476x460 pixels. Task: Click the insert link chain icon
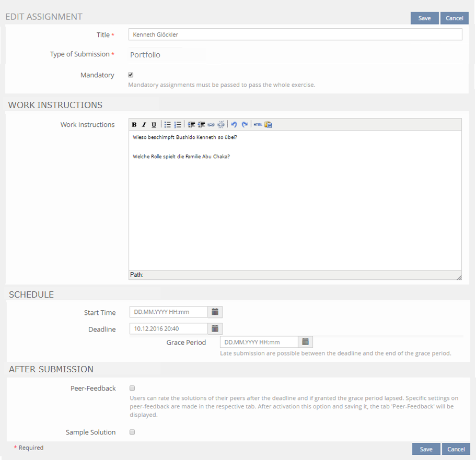tap(211, 125)
